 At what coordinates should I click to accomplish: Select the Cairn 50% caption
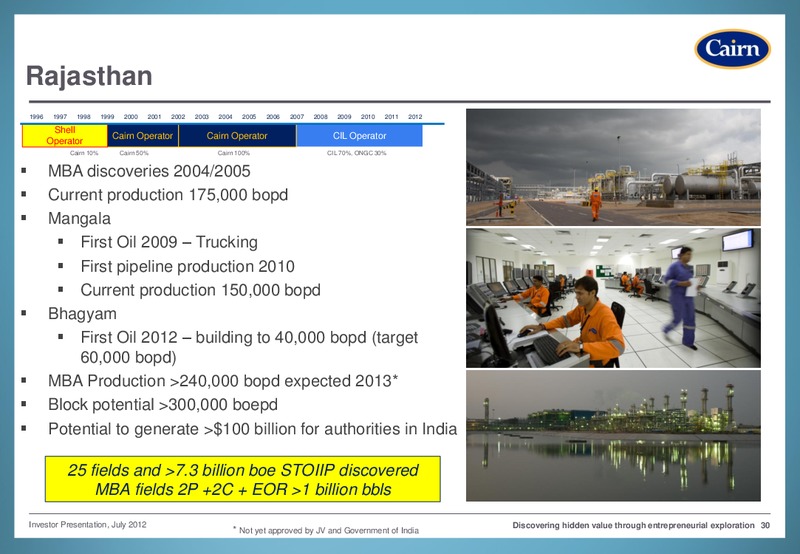(x=134, y=153)
